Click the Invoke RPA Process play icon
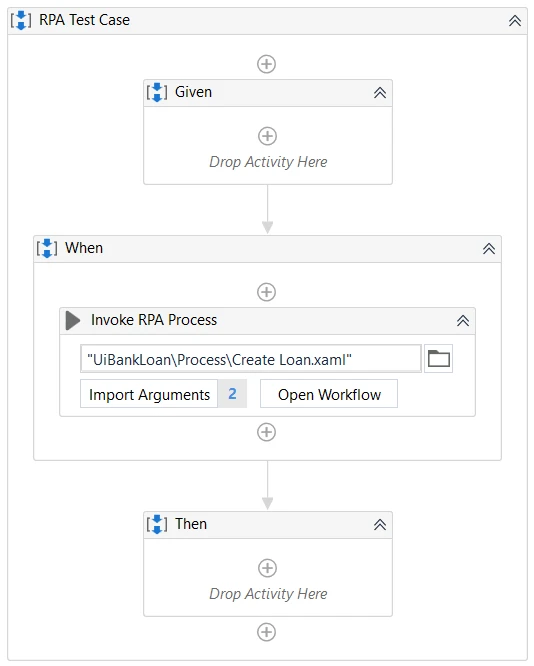 (73, 320)
